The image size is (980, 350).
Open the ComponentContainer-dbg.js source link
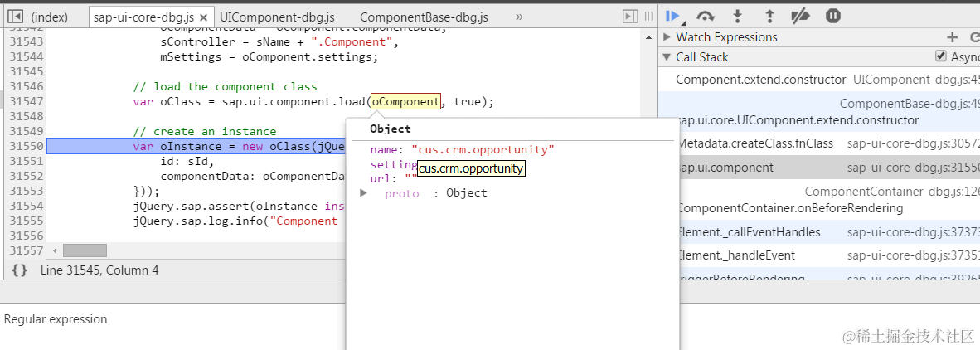point(892,192)
